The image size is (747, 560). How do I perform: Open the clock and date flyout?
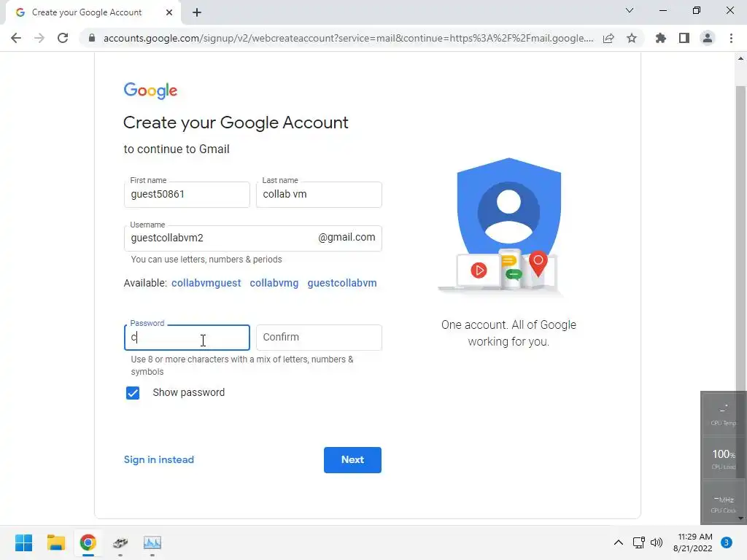[x=693, y=542]
